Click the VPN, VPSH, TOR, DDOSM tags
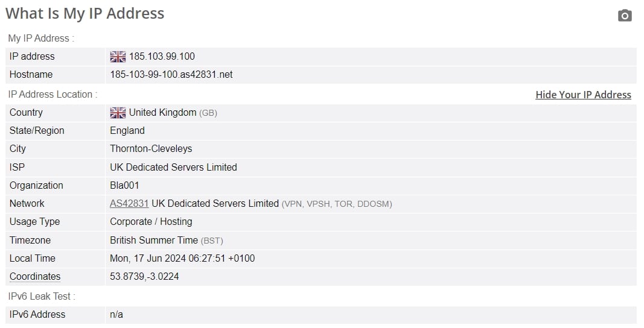644x328 pixels. [x=337, y=204]
